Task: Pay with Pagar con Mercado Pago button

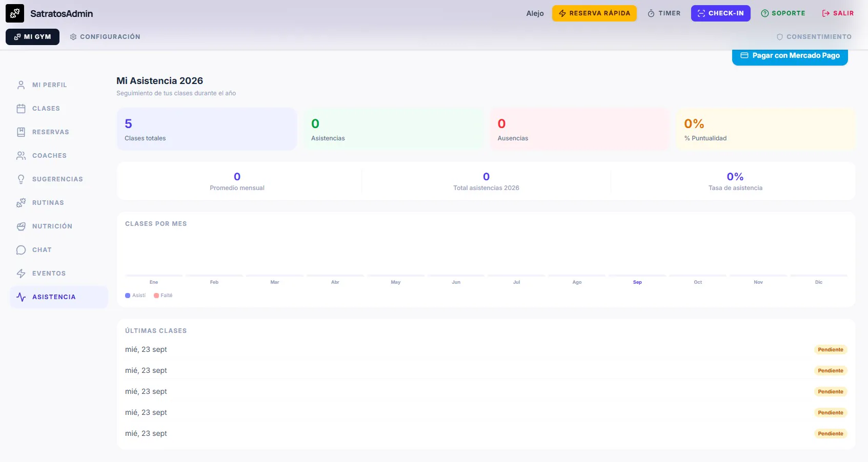Action: (790, 56)
